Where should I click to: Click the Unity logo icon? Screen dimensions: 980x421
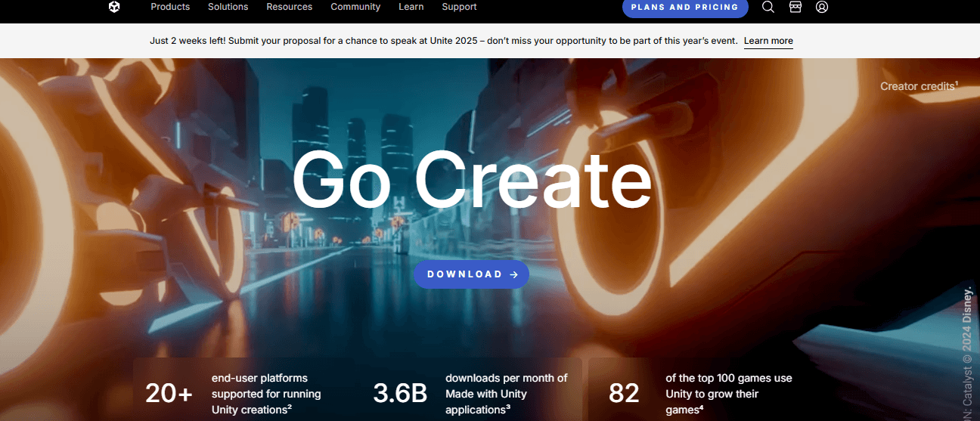pos(114,7)
